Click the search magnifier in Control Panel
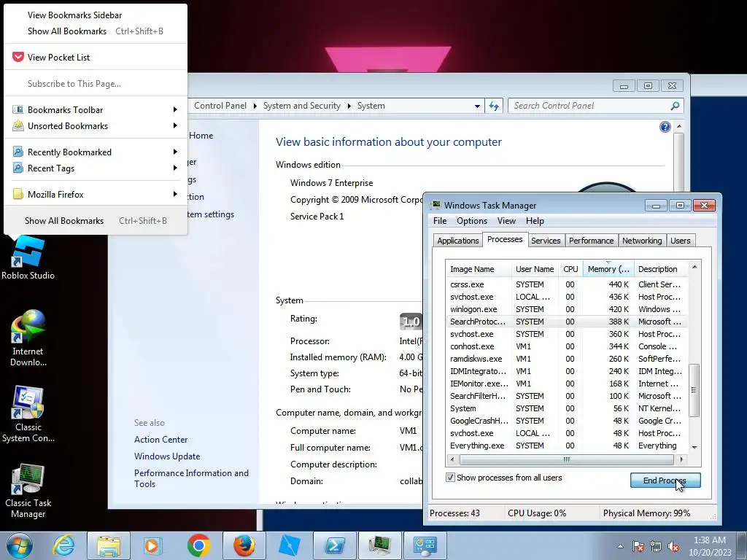 click(675, 106)
